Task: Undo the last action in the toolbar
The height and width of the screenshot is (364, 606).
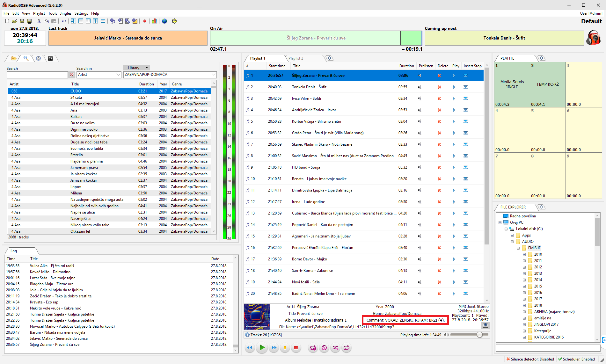Action: click(64, 21)
